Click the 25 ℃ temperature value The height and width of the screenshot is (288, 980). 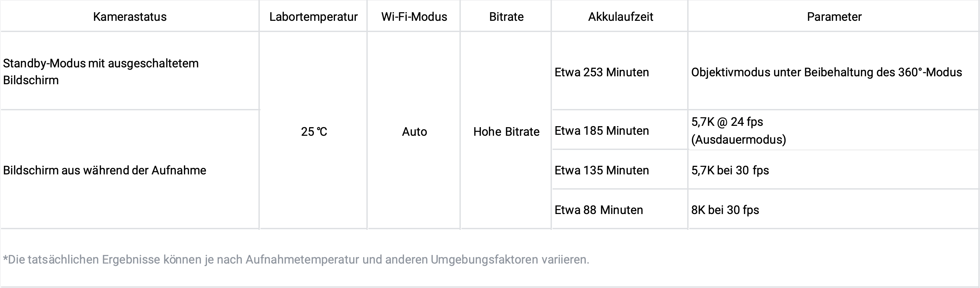pos(314,131)
